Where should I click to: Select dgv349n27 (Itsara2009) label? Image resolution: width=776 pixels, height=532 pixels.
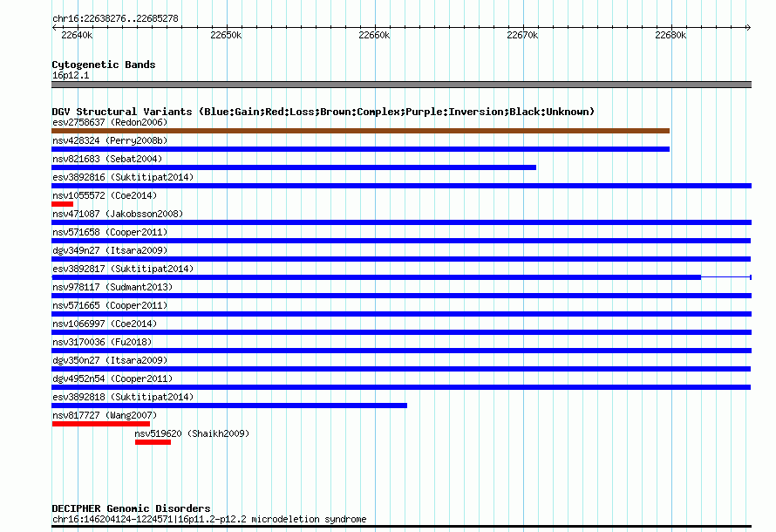tap(110, 250)
